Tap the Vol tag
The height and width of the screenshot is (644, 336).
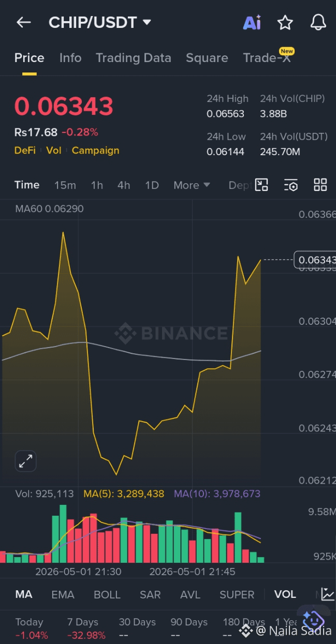tap(54, 151)
